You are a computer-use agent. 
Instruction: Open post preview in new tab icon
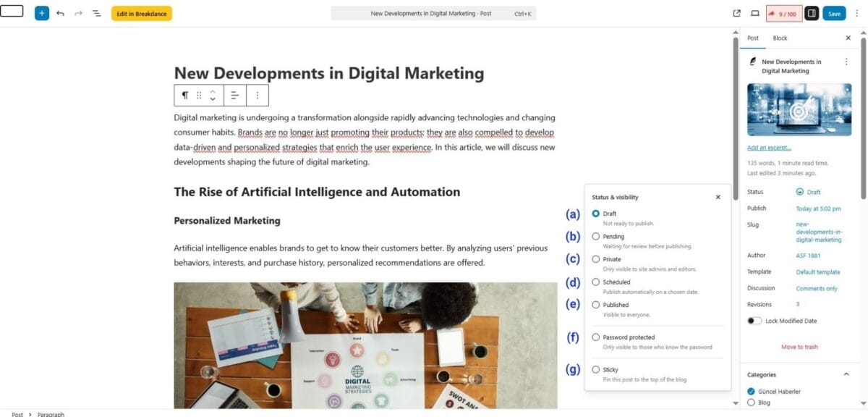tap(737, 13)
